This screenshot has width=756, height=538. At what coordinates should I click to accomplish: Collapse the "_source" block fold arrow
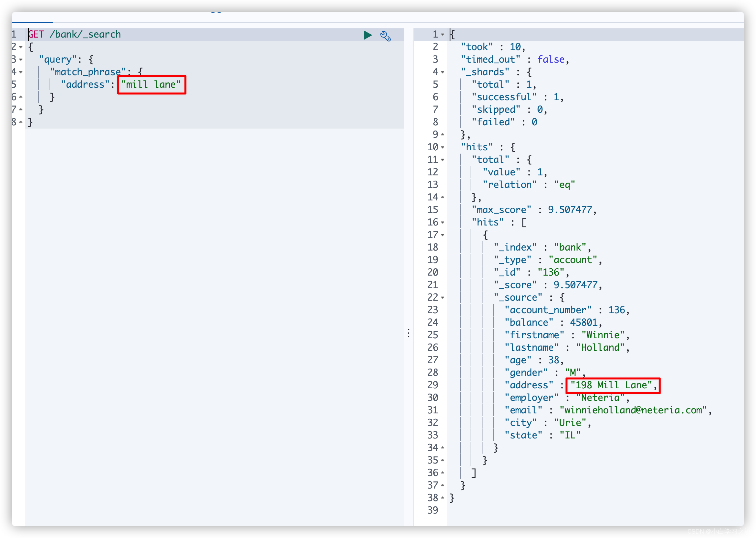click(x=443, y=298)
